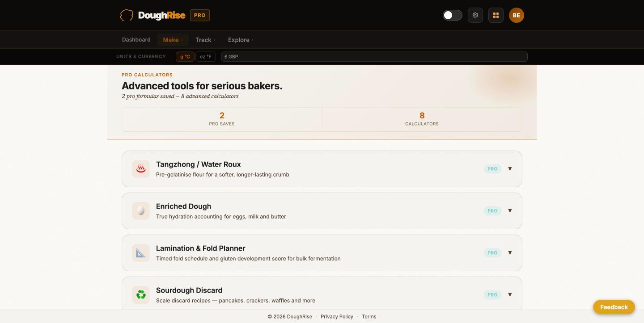Open the BE user avatar menu
Viewport: 644px width, 323px height.
point(517,15)
